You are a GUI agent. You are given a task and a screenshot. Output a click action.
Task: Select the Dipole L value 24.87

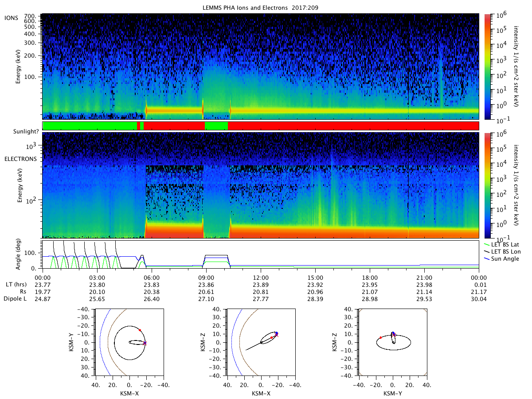click(43, 299)
